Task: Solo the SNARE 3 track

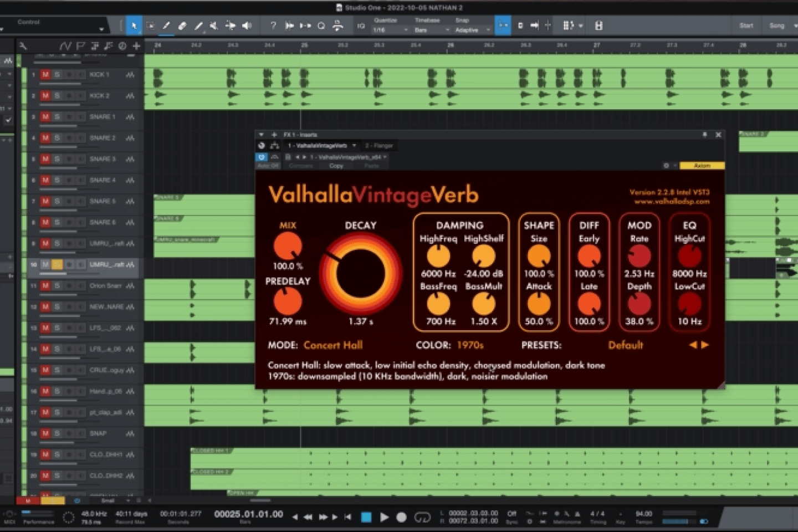Action: click(57, 159)
